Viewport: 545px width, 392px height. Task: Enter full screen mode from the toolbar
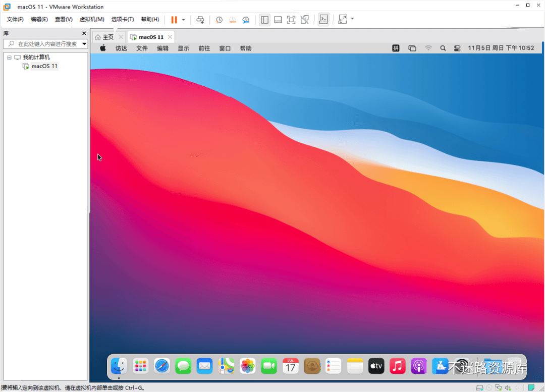291,20
